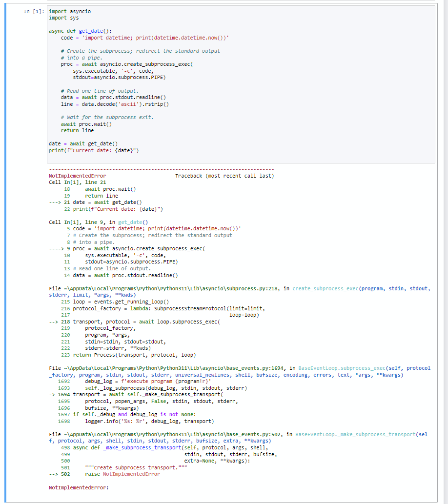Click line 498 'async def _make_subprocess_transport'
Screen dimensions: 448x504
pos(164,448)
